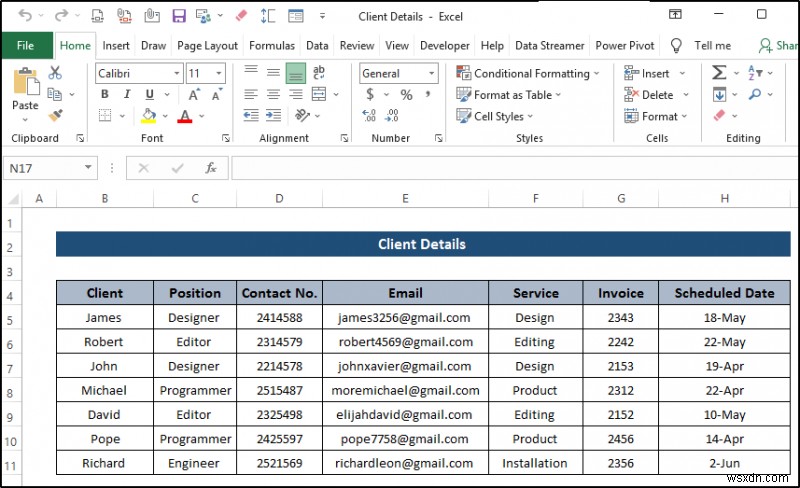Click Increase Decimal icon

(x=369, y=116)
